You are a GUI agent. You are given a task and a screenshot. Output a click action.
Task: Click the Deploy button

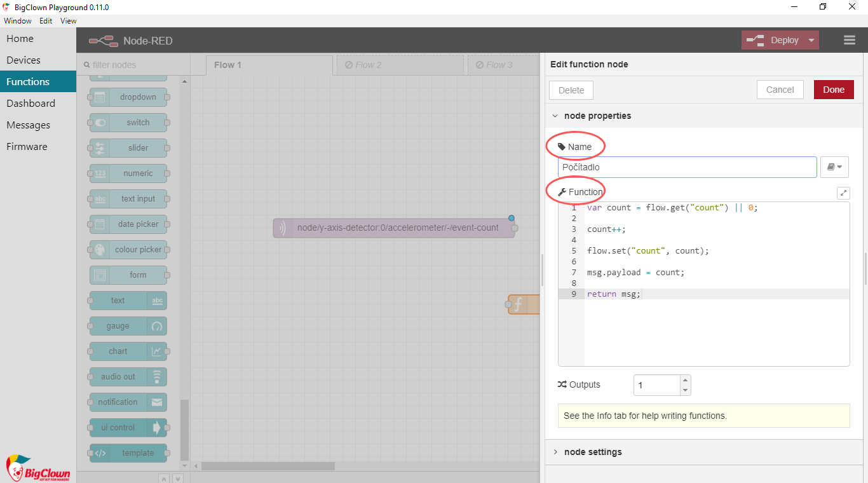pos(773,40)
